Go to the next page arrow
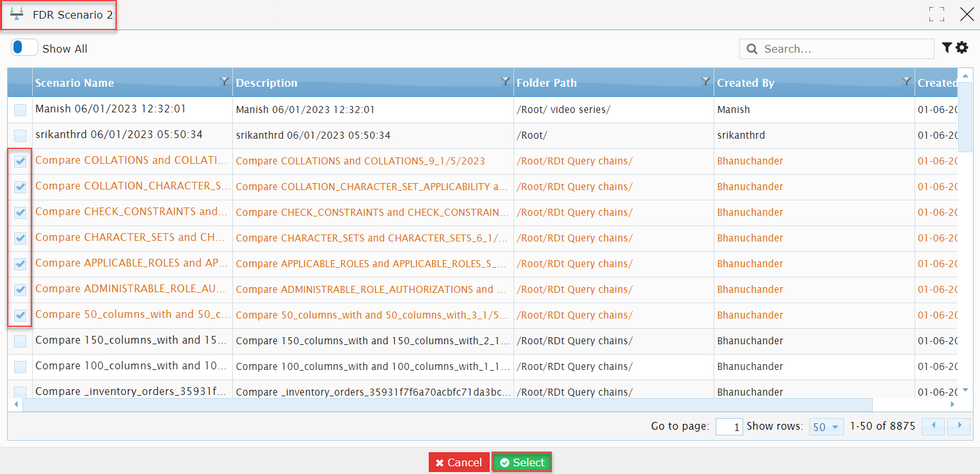This screenshot has height=474, width=980. (x=959, y=426)
